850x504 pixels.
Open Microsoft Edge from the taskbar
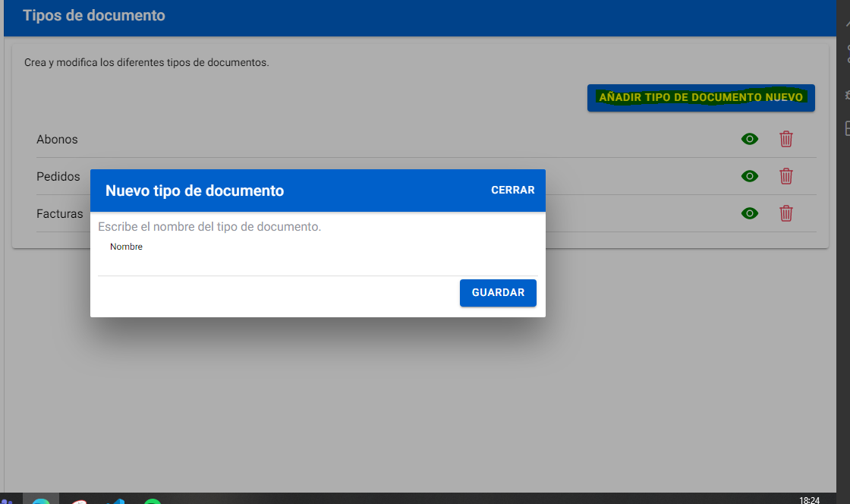tap(41, 500)
